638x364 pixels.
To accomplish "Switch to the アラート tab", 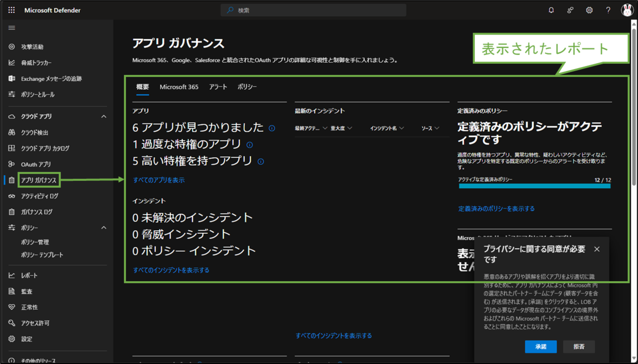I will pos(218,87).
